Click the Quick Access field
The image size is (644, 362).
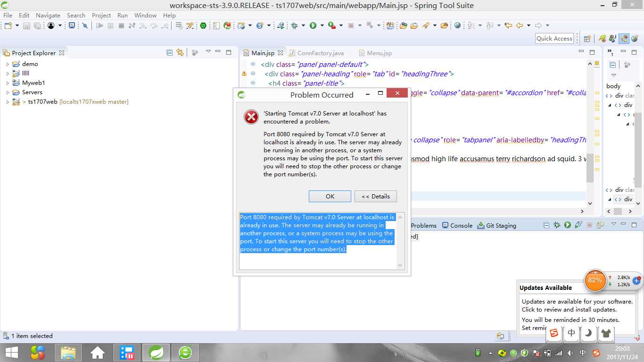[x=554, y=39]
